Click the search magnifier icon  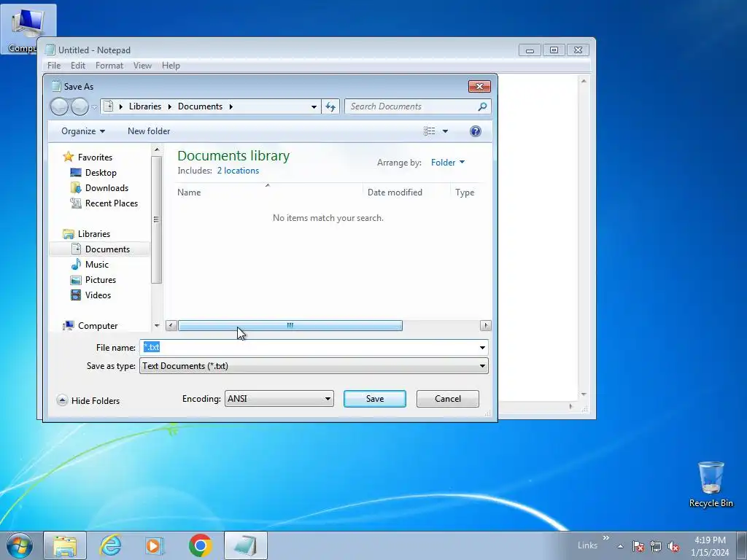[482, 106]
